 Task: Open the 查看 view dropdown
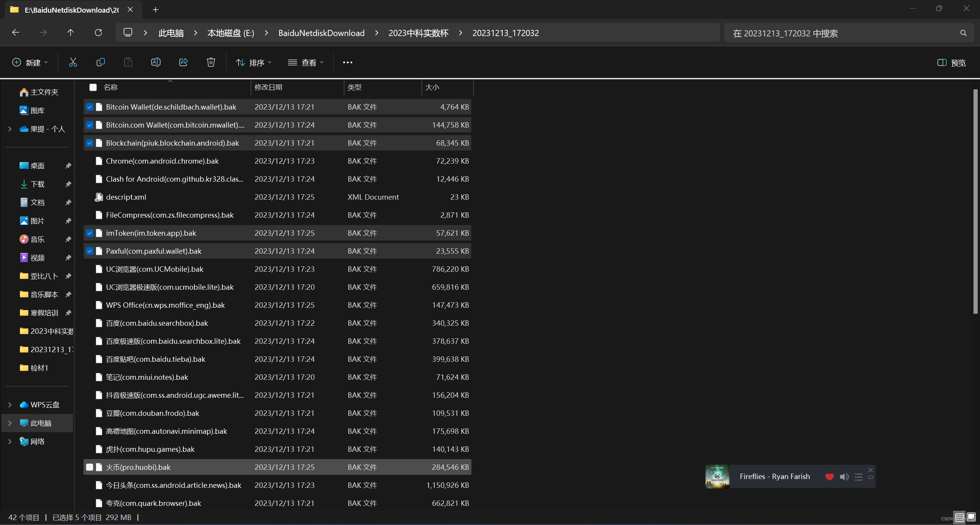pos(306,62)
